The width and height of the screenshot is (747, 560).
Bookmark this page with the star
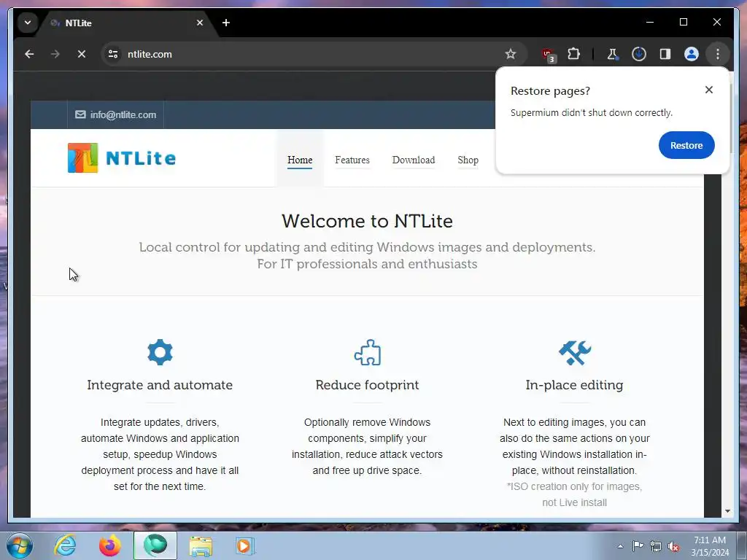click(x=510, y=54)
